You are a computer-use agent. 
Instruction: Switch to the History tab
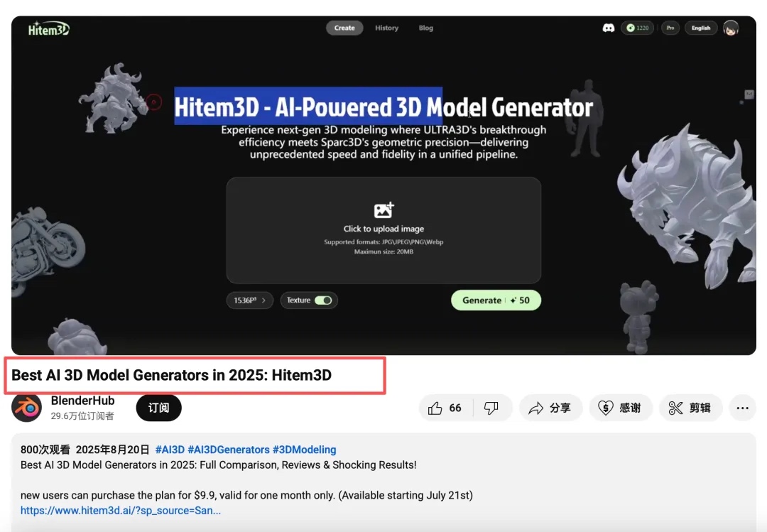(x=386, y=28)
